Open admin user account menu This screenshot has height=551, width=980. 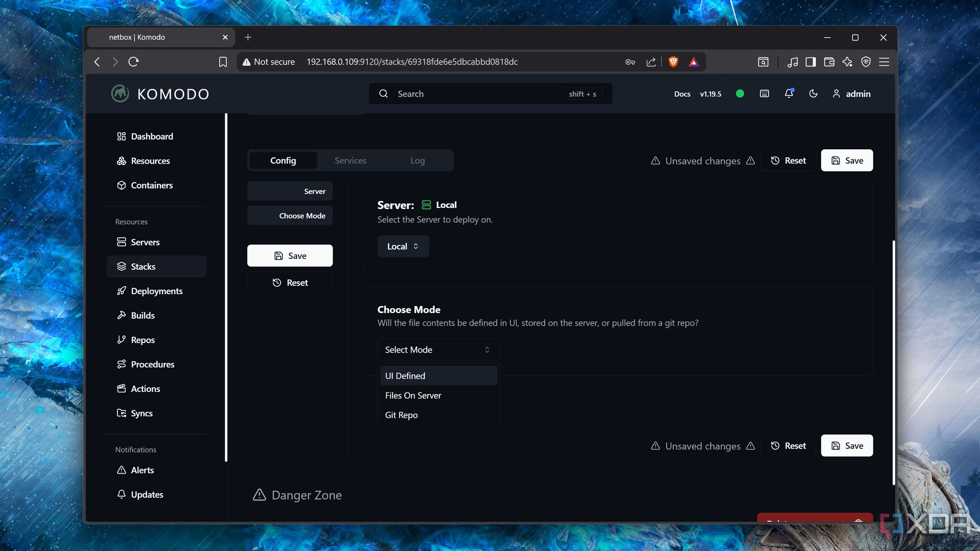click(851, 94)
